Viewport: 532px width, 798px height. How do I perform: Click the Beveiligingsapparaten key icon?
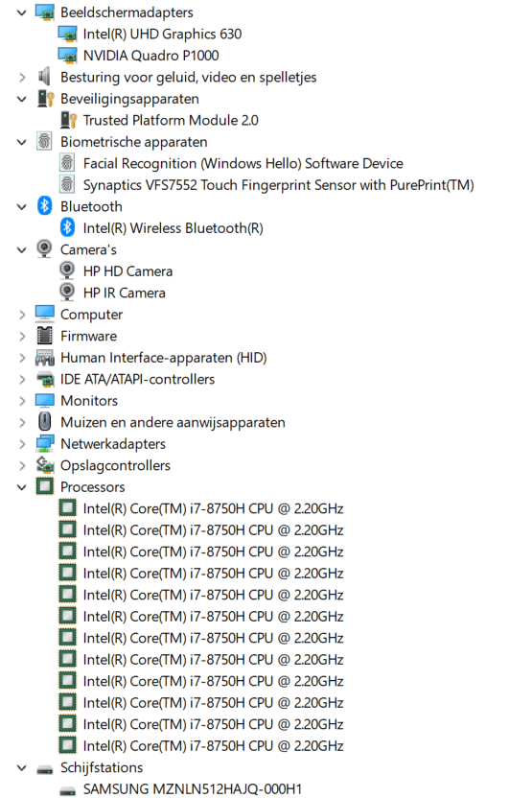[x=45, y=98]
